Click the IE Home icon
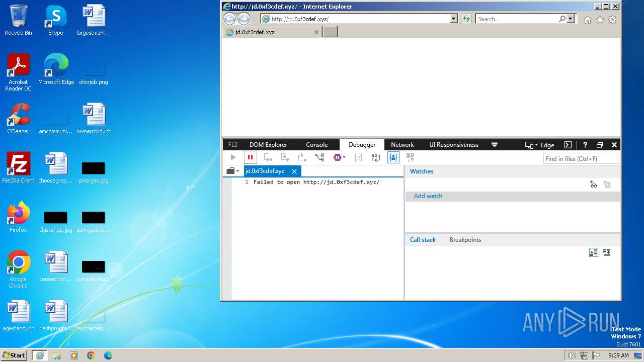Screen dimensions: 644x362 click(587, 20)
